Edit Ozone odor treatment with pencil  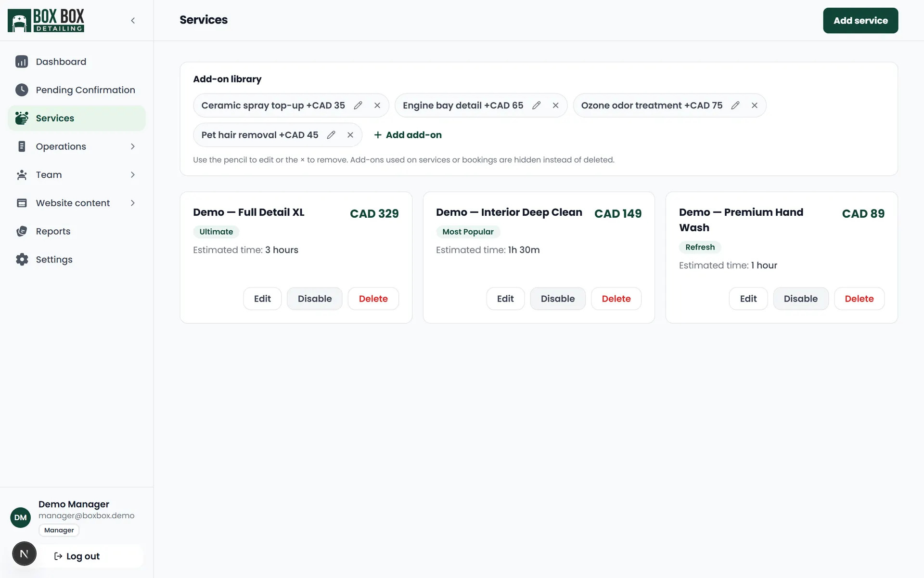click(x=735, y=105)
